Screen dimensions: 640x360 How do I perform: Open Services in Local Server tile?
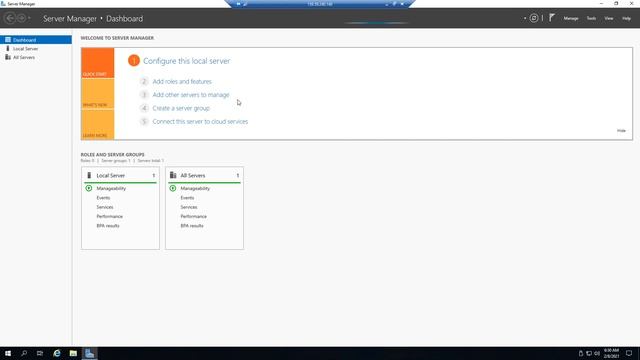click(105, 207)
